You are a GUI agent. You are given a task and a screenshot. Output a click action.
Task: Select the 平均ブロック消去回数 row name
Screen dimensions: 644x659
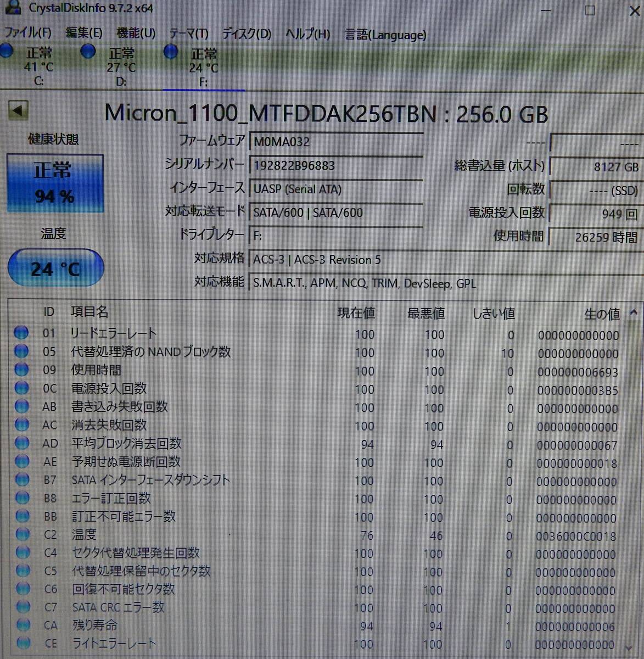(x=126, y=443)
